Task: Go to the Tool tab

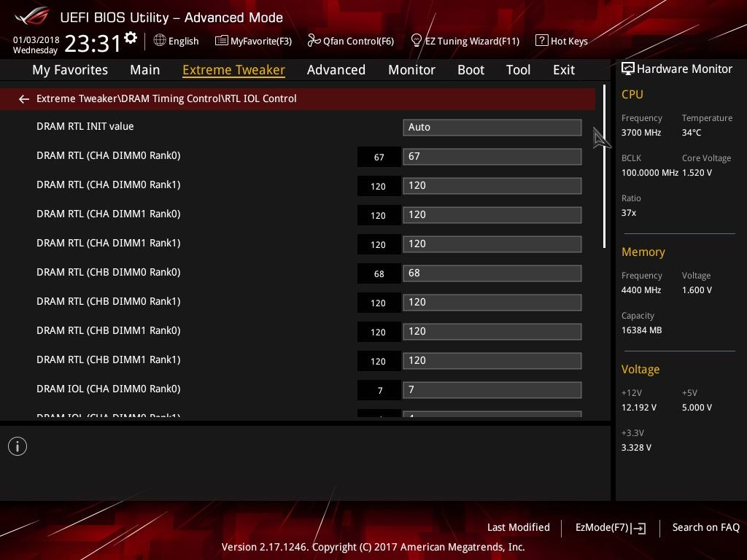Action: click(x=519, y=70)
